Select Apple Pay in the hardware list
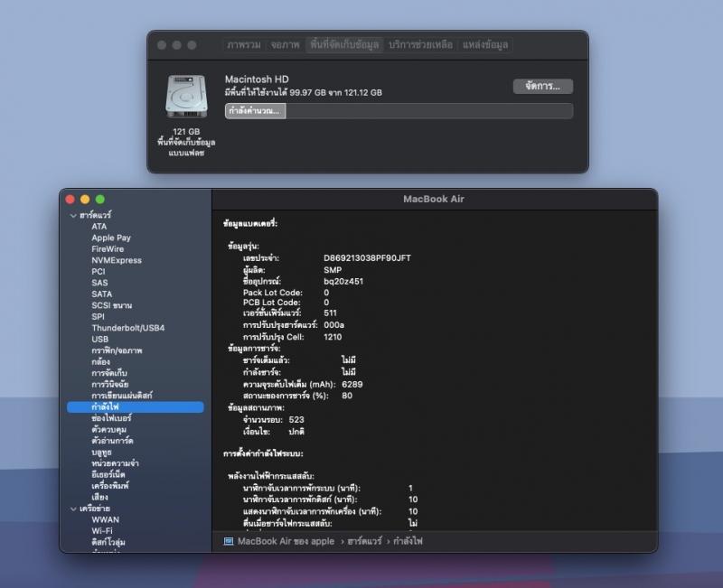 click(111, 238)
